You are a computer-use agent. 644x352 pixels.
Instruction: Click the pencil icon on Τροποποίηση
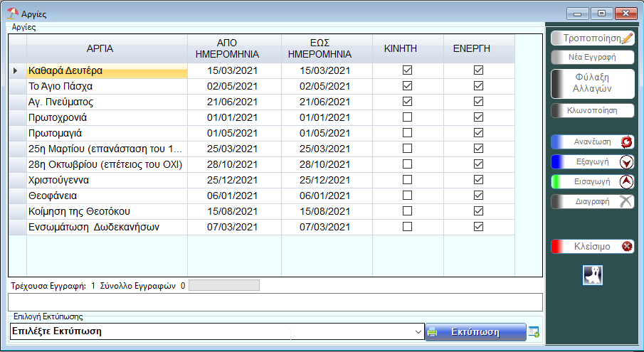click(x=626, y=38)
